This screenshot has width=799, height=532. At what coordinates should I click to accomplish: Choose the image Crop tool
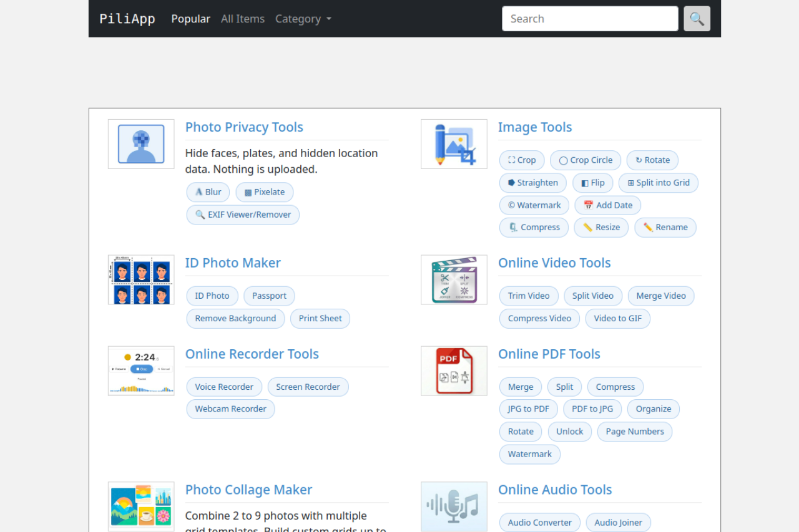click(x=522, y=160)
